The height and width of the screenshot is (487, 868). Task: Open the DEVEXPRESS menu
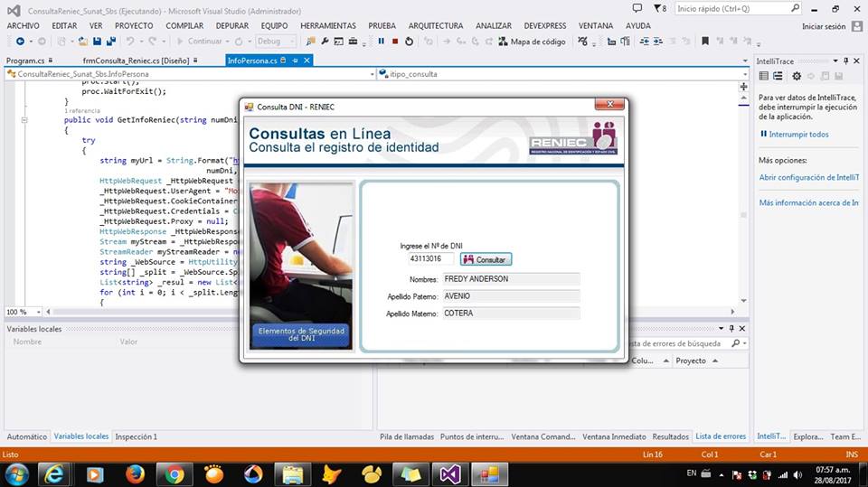click(x=545, y=25)
